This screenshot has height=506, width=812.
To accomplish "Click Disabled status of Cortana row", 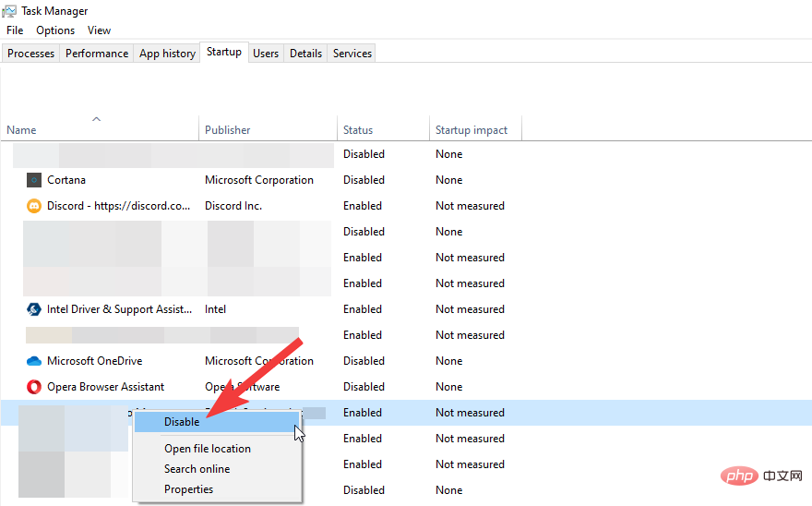I will 364,180.
